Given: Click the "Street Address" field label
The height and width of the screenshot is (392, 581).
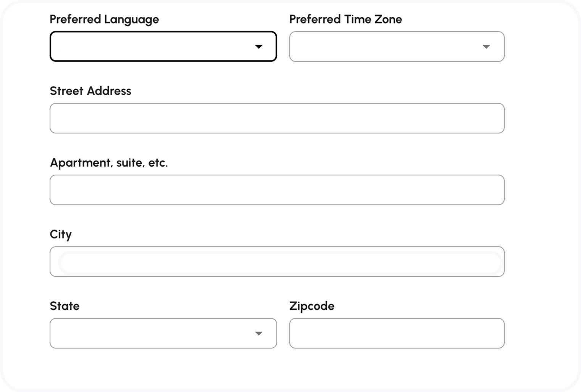Looking at the screenshot, I should pyautogui.click(x=90, y=91).
